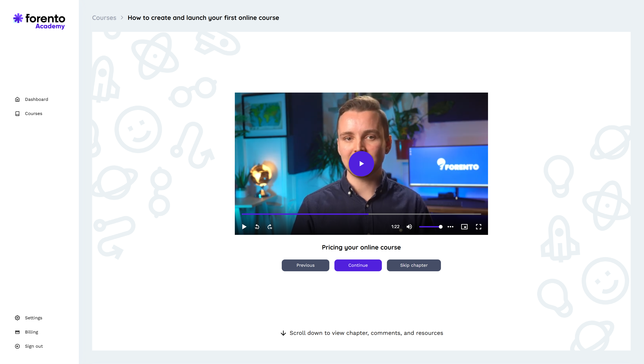Open video more options dots
Image resolution: width=644 pixels, height=364 pixels.
(x=450, y=227)
